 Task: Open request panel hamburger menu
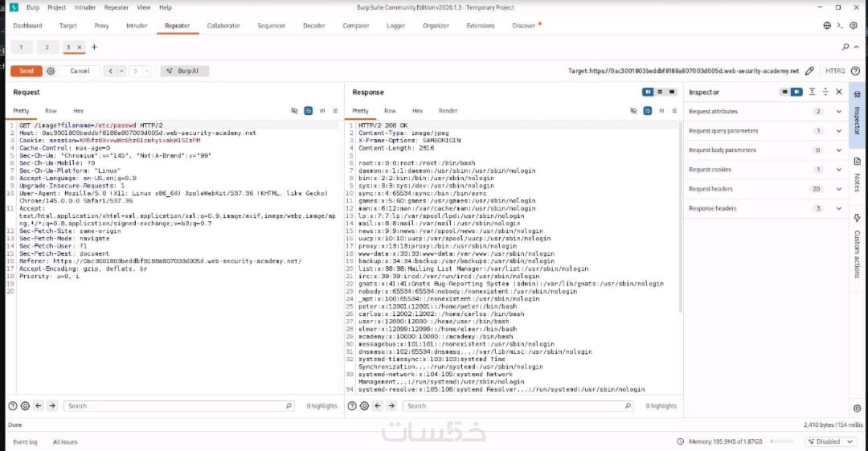tap(335, 111)
